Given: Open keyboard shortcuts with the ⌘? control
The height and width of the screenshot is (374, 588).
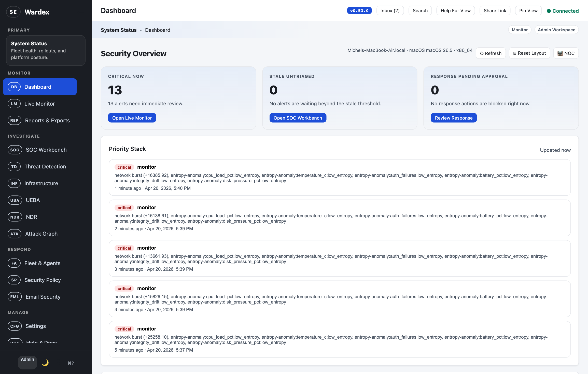Looking at the screenshot, I should click(71, 363).
